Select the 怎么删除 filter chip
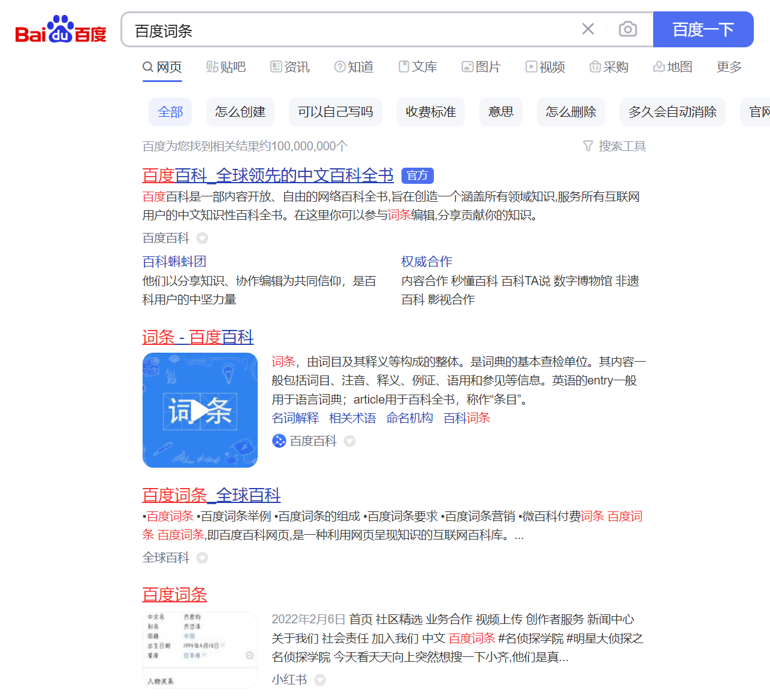The image size is (770, 700). pyautogui.click(x=571, y=112)
